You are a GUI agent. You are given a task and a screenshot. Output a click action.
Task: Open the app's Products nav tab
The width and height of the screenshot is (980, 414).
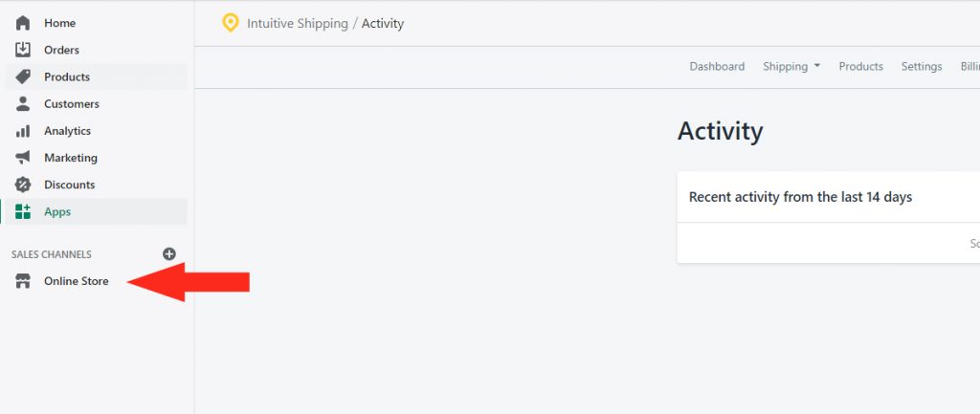tap(860, 66)
